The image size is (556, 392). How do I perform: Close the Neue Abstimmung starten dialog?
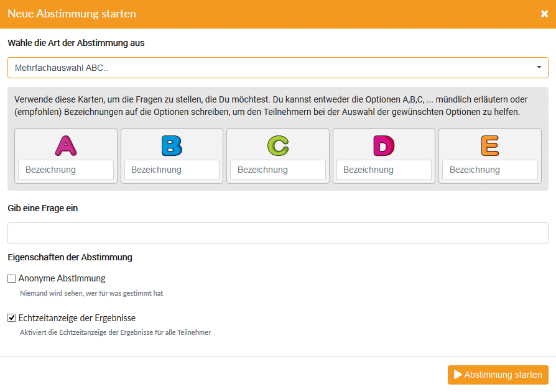point(544,14)
